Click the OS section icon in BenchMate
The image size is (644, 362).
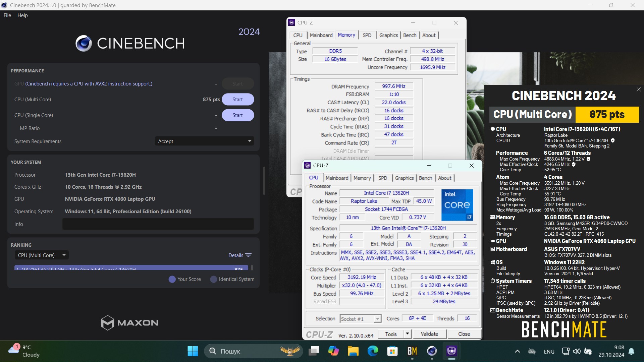[x=493, y=262]
